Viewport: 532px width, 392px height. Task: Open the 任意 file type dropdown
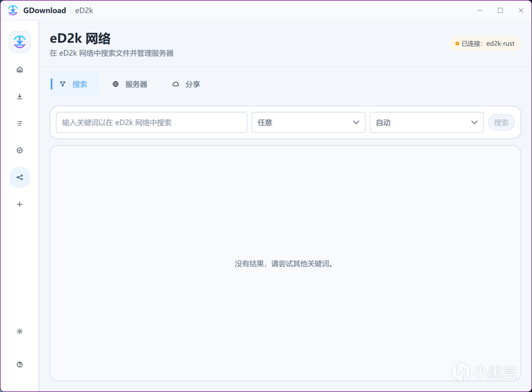point(308,123)
